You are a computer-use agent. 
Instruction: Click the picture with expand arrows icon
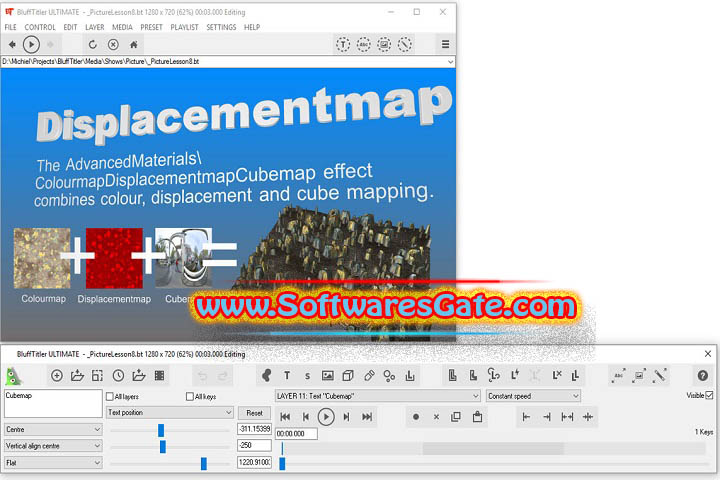(639, 375)
